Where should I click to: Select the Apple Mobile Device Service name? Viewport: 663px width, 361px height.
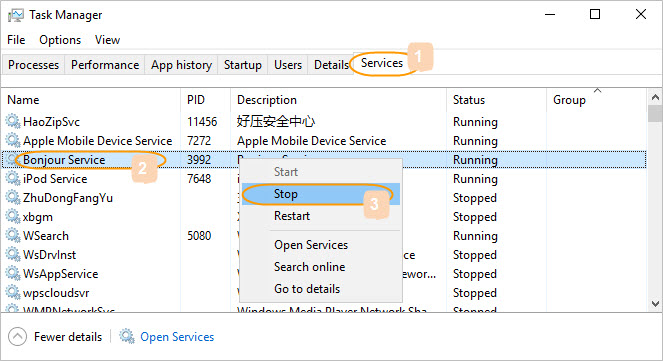point(98,140)
